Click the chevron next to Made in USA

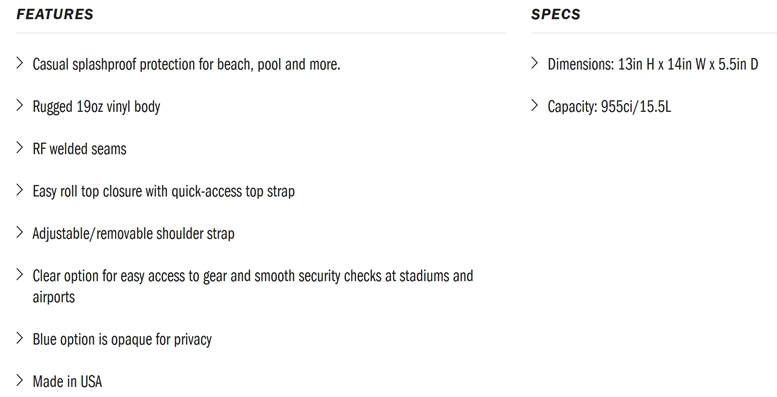pyautogui.click(x=20, y=380)
